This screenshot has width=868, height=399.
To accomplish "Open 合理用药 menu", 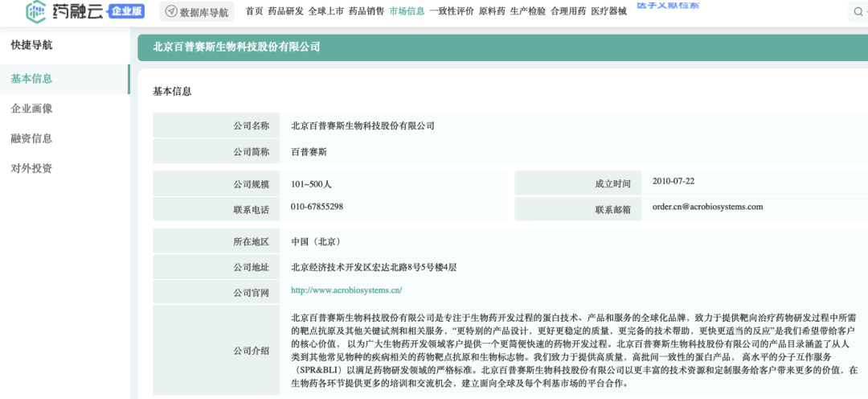I will pyautogui.click(x=568, y=11).
